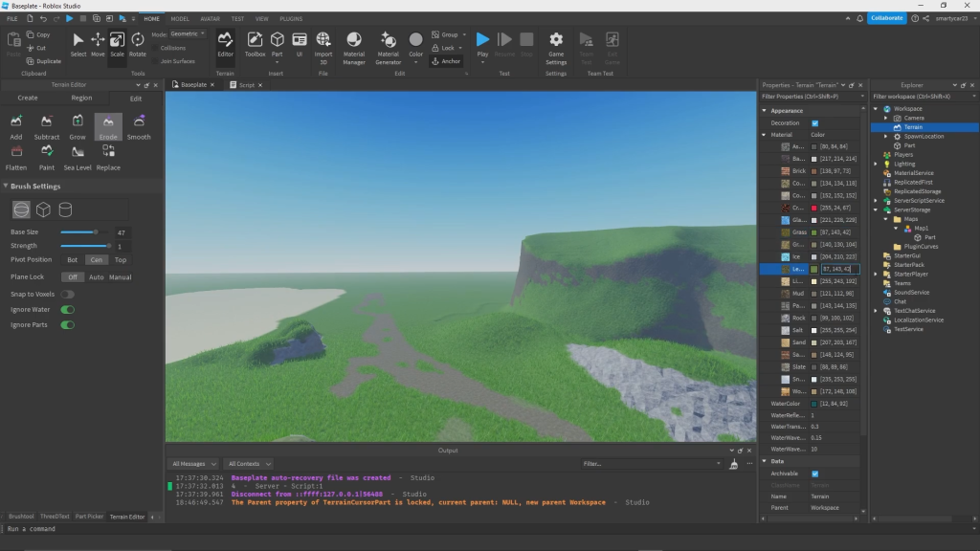Choose the sphere brush shape
The height and width of the screenshot is (551, 980).
point(21,209)
